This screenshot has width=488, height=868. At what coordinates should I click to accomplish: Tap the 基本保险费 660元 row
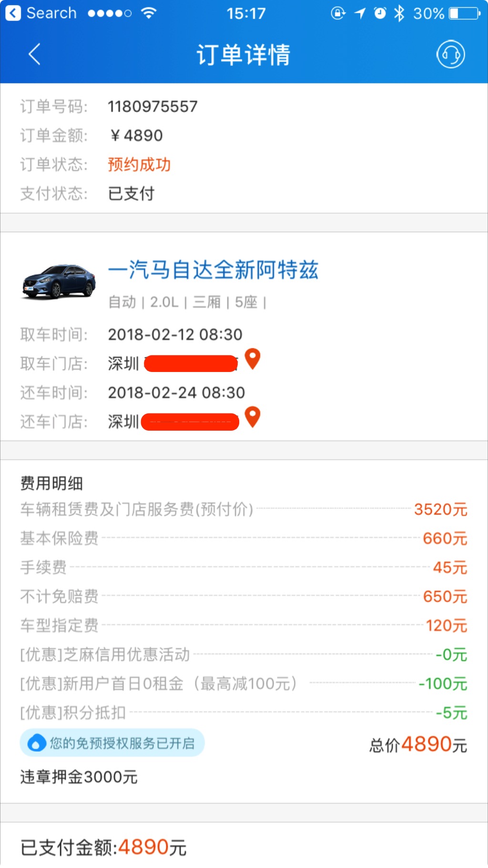point(244,538)
